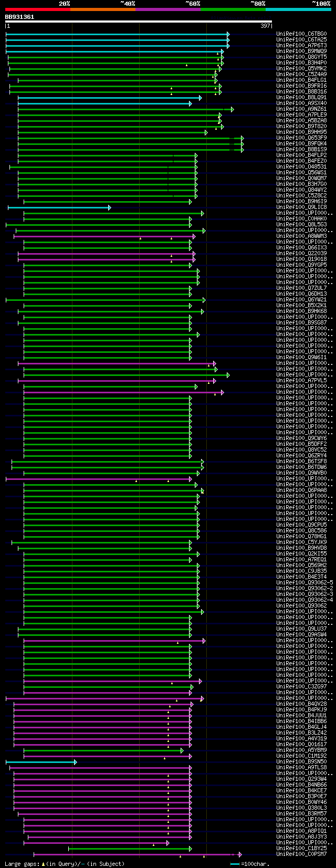Click hit label UniRef100_Q9W6I1
Image resolution: width=336 pixels, height=868 pixels.
click(x=301, y=358)
